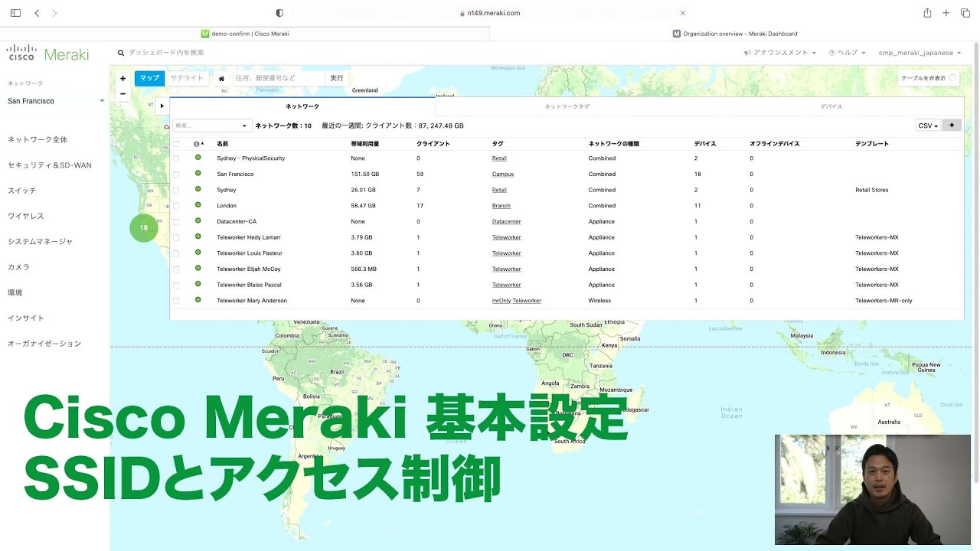The width and height of the screenshot is (980, 551).
Task: Open セキュリティ＆SD-WAN in the sidebar
Action: tap(50, 165)
